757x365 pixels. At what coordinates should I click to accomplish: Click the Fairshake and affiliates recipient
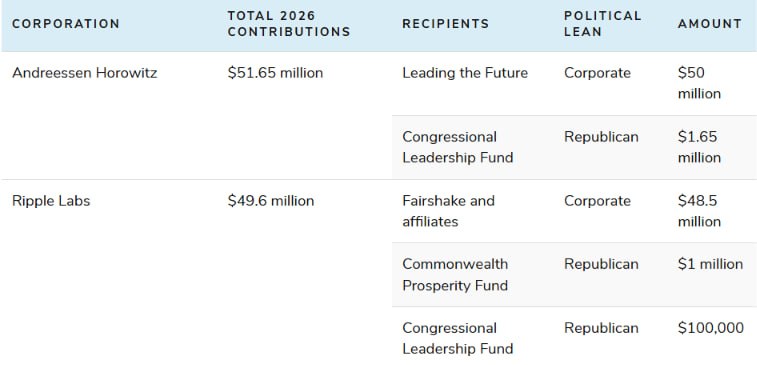[x=449, y=211]
